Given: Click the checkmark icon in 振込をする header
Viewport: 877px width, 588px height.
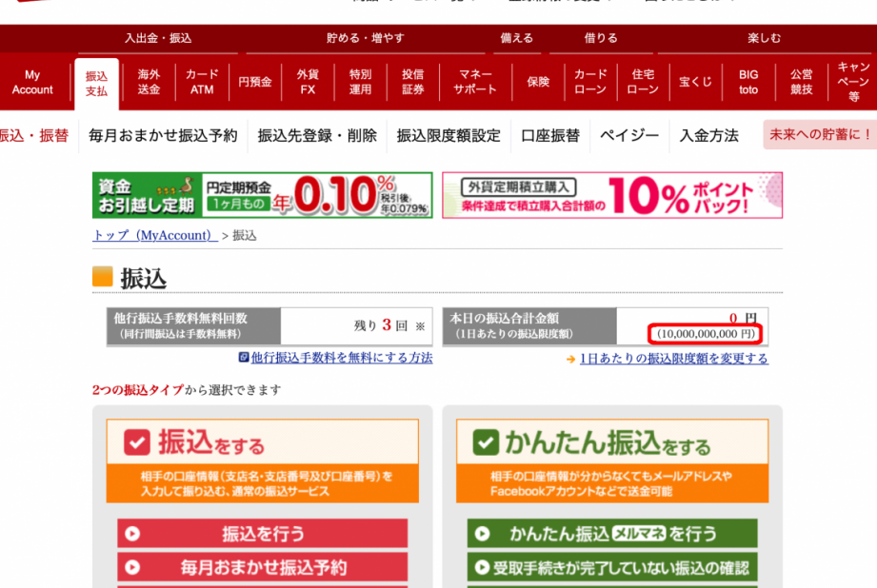Looking at the screenshot, I should [x=137, y=441].
